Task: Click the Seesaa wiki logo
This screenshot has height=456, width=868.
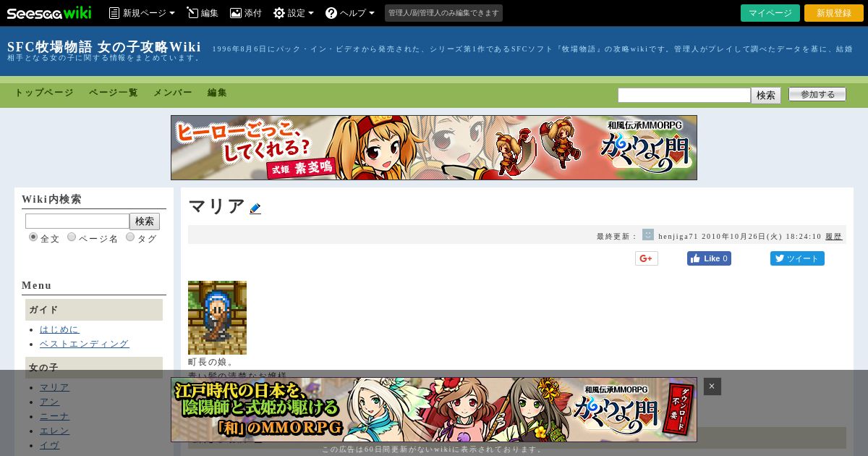Action: [x=49, y=13]
